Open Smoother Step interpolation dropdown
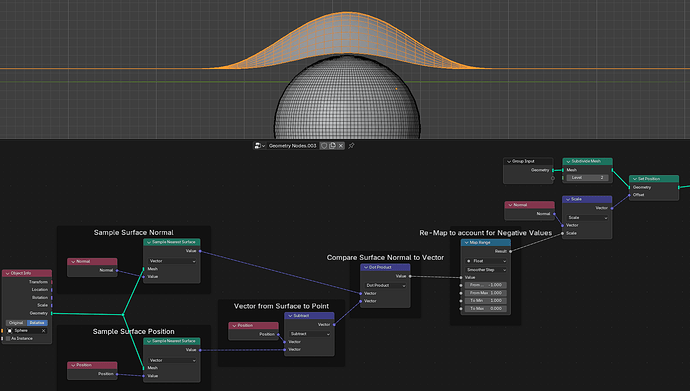Image resolution: width=690 pixels, height=391 pixels. (x=486, y=270)
